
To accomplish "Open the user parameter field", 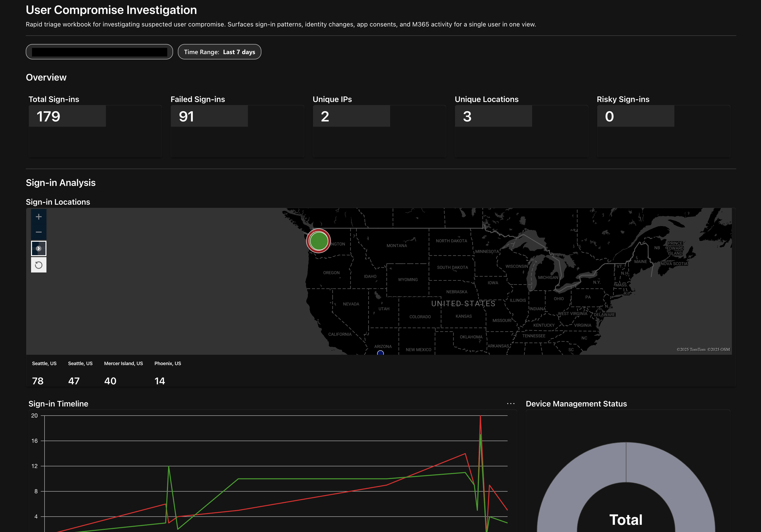I will (x=99, y=52).
